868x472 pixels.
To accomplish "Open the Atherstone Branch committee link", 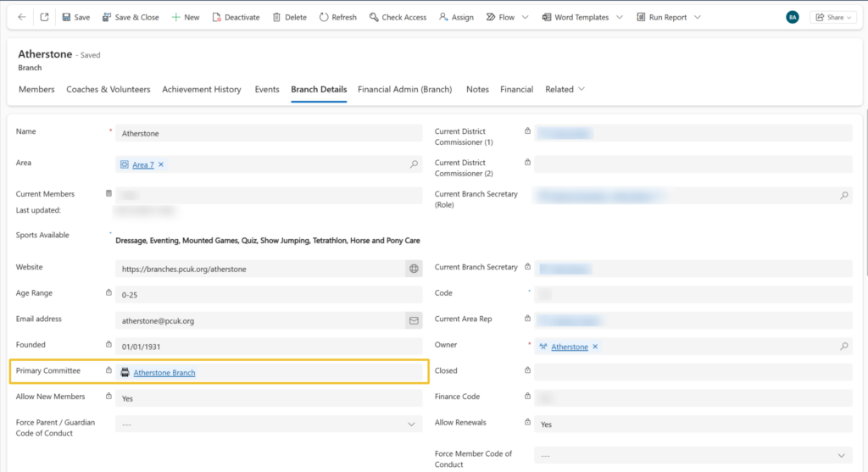I will 164,372.
